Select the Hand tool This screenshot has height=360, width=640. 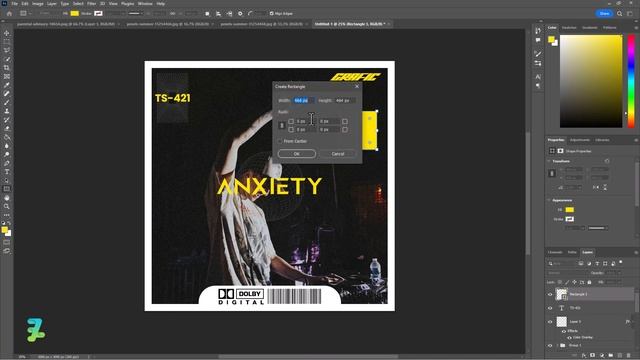coord(7,198)
